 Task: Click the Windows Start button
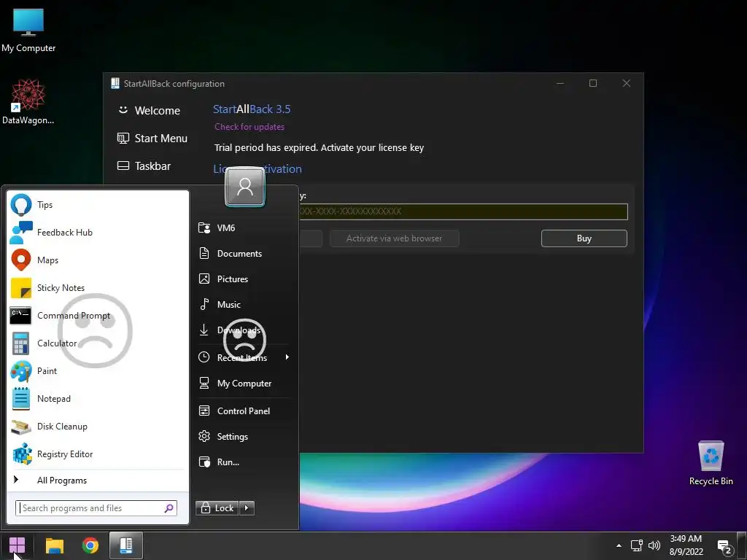click(18, 545)
